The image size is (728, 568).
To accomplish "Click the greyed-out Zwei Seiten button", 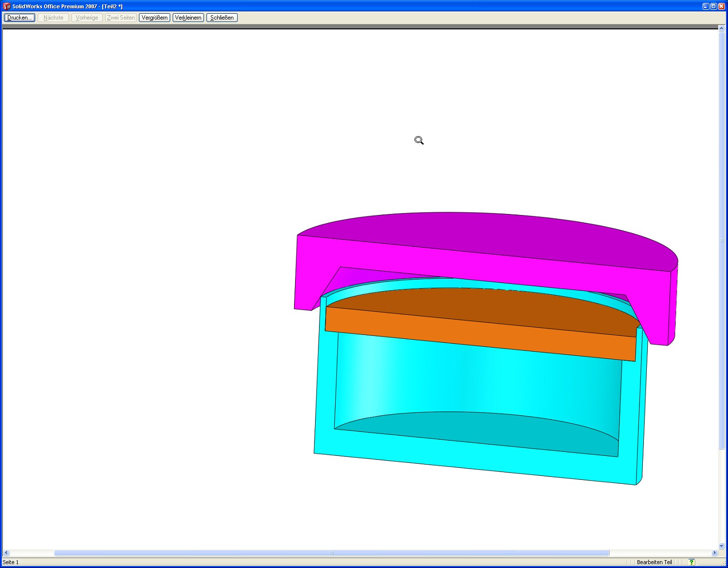I will [x=121, y=18].
